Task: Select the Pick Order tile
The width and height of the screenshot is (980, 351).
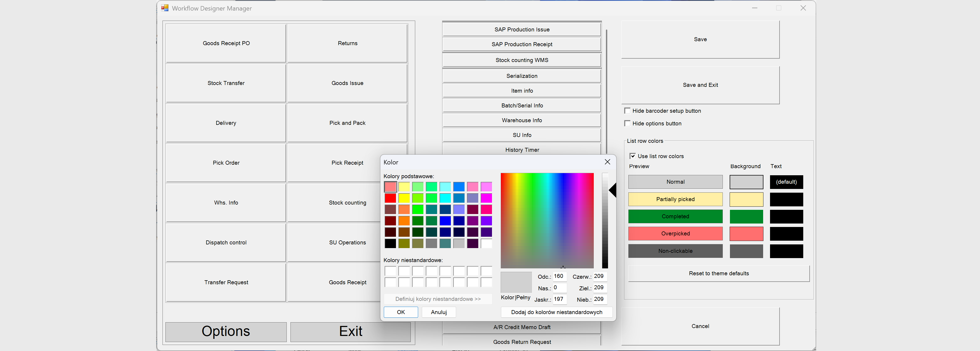Action: click(x=226, y=163)
